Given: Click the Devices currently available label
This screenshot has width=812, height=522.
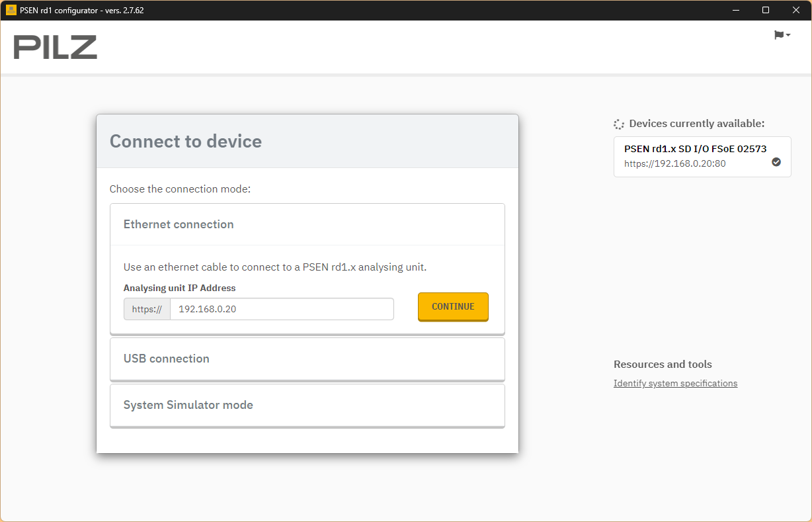Looking at the screenshot, I should tap(697, 124).
